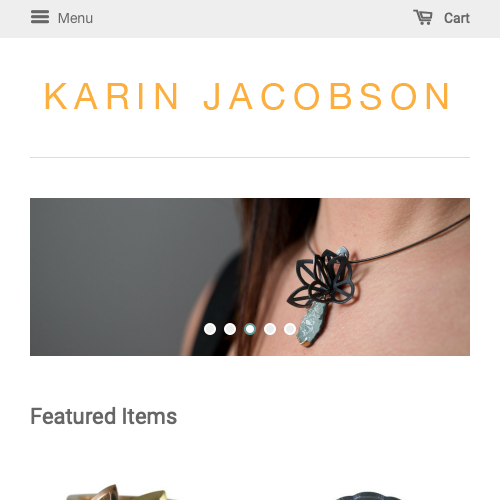500x500 pixels.
Task: Click the horizontal divider below the logo
Action: [250, 157]
